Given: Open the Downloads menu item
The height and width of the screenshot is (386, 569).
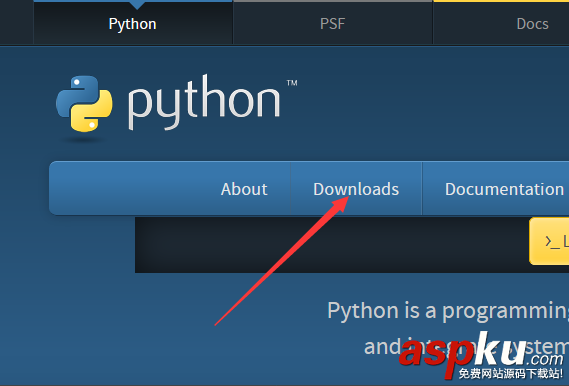Looking at the screenshot, I should point(356,189).
